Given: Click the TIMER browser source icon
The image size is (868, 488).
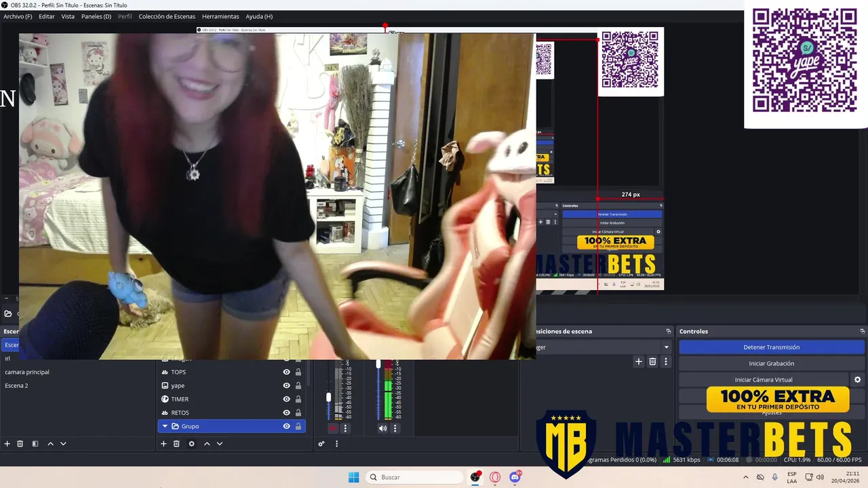Looking at the screenshot, I should pyautogui.click(x=165, y=399).
